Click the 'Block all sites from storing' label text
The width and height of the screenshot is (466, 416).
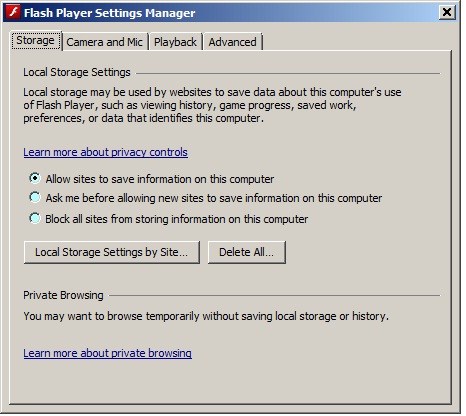point(177,219)
